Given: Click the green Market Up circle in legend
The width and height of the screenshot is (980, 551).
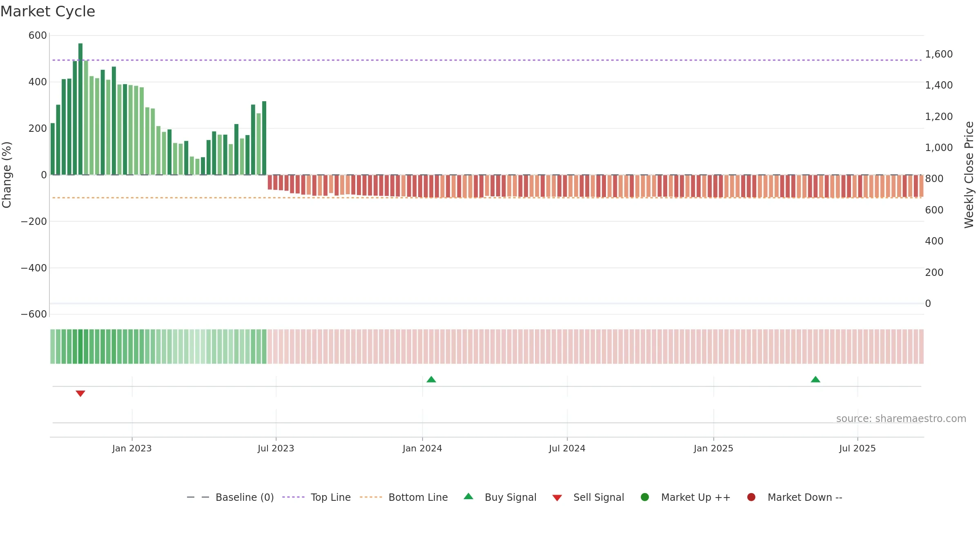Looking at the screenshot, I should (x=645, y=497).
